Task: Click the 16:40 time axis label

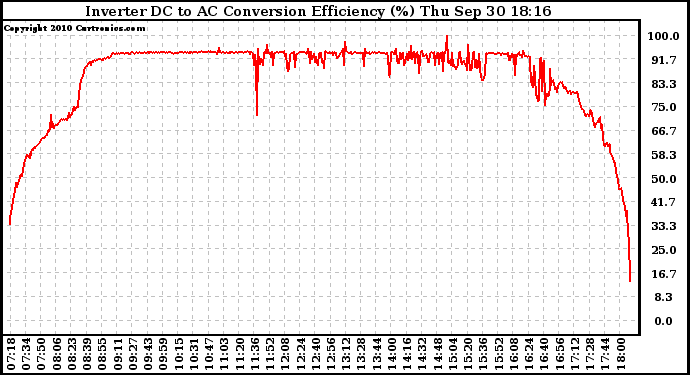Action: [544, 354]
